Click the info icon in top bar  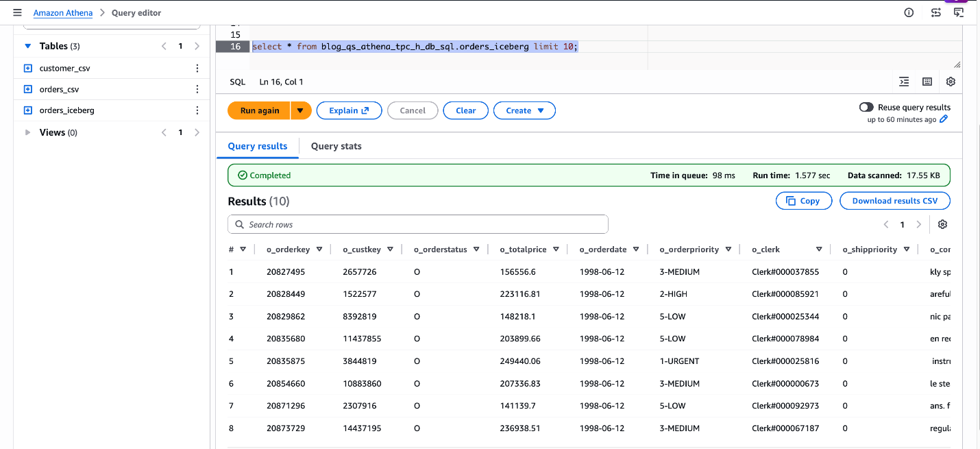click(x=909, y=13)
